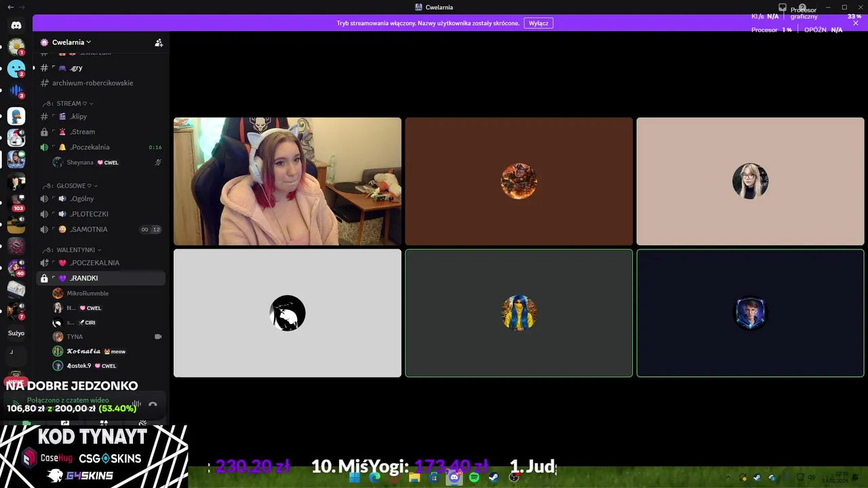Open the blue smiley face server
The image size is (868, 488).
pyautogui.click(x=16, y=68)
